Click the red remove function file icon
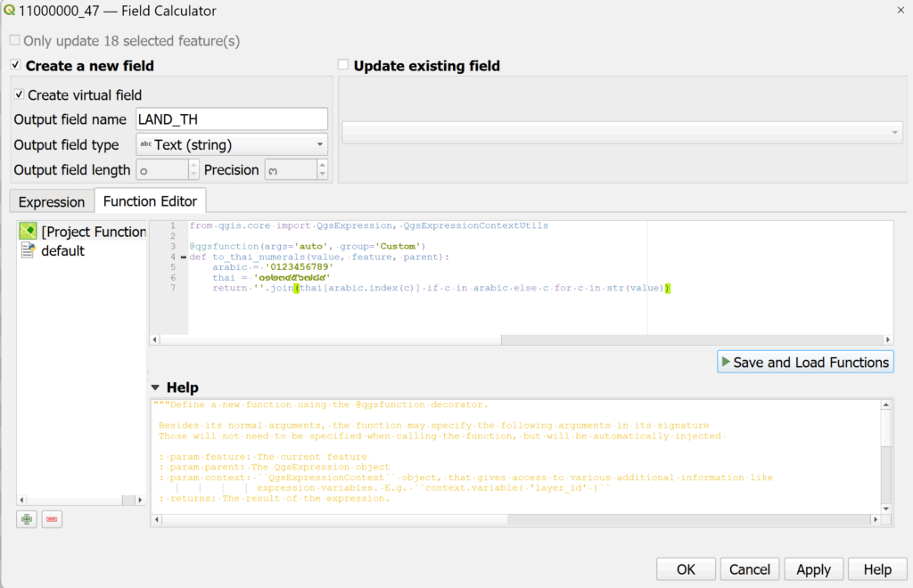 point(52,519)
